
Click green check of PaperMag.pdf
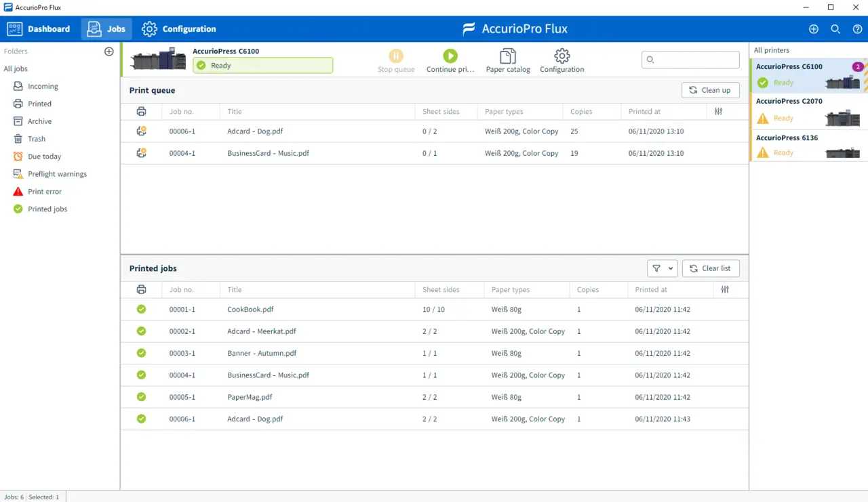point(141,397)
